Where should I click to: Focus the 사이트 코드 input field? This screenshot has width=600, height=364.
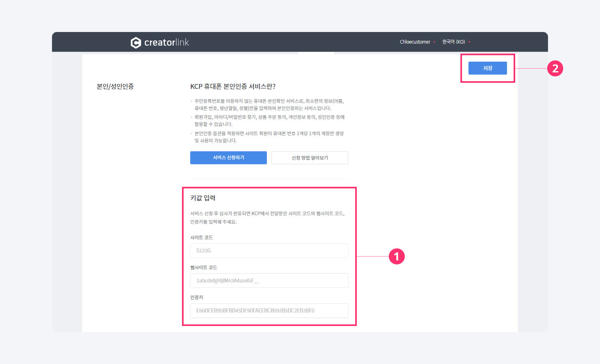(269, 251)
